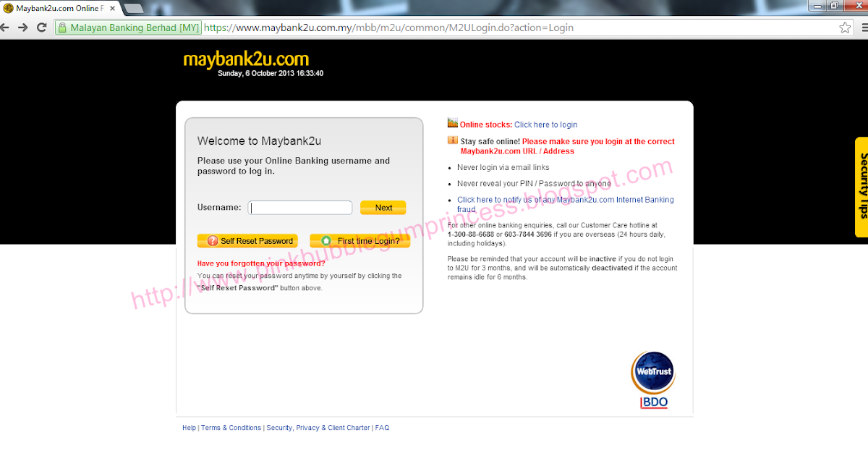Click the 'Welcome to Maybank2u' heading
Viewport: 868px width, 456px height.
pyautogui.click(x=259, y=141)
